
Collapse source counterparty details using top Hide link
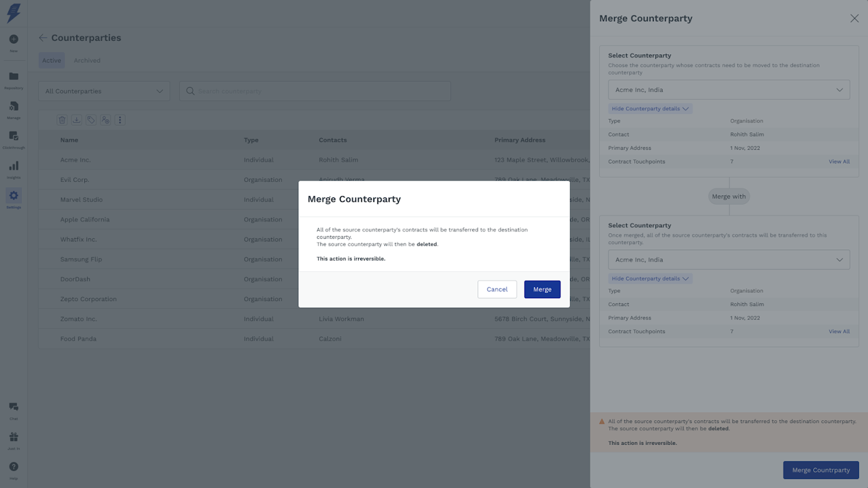(650, 108)
